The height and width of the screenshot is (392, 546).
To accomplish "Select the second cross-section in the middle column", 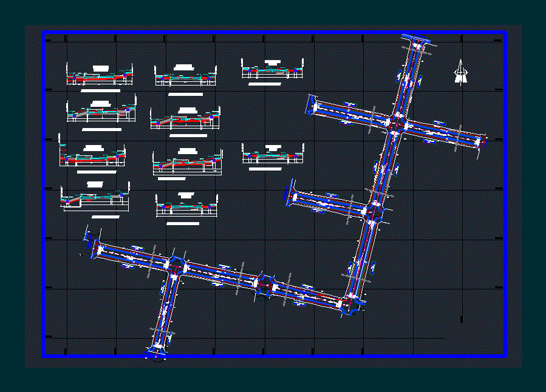I will point(185,119).
